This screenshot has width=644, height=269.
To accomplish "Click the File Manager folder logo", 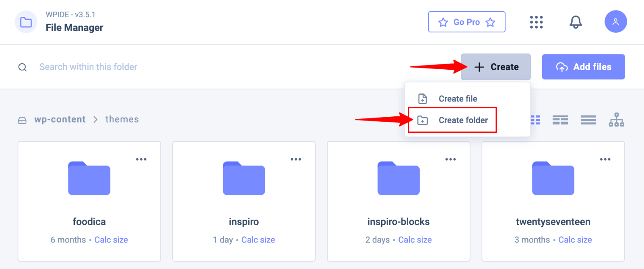I will [x=26, y=22].
